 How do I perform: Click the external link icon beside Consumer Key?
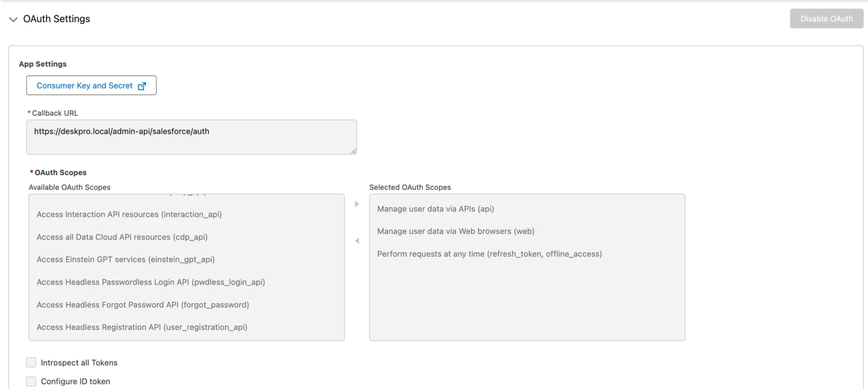tap(142, 86)
